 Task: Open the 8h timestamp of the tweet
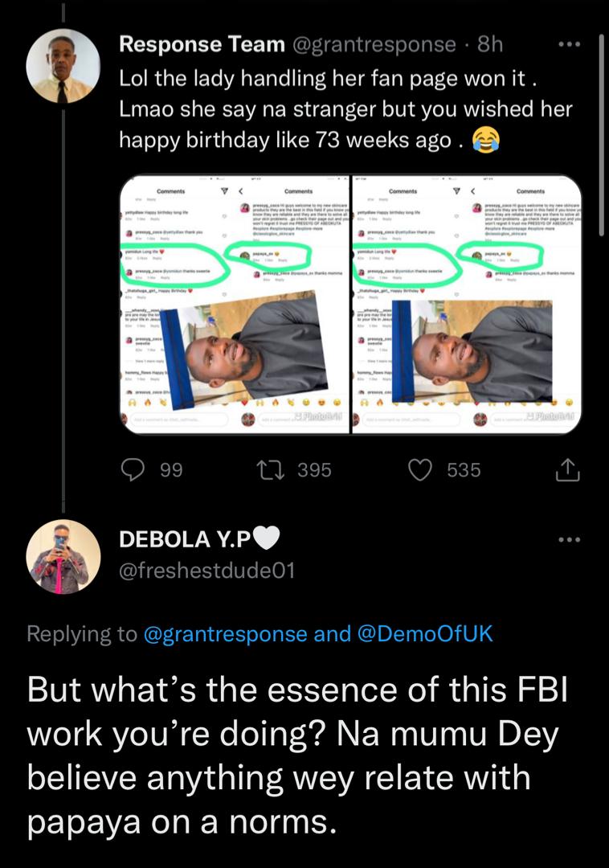[490, 45]
